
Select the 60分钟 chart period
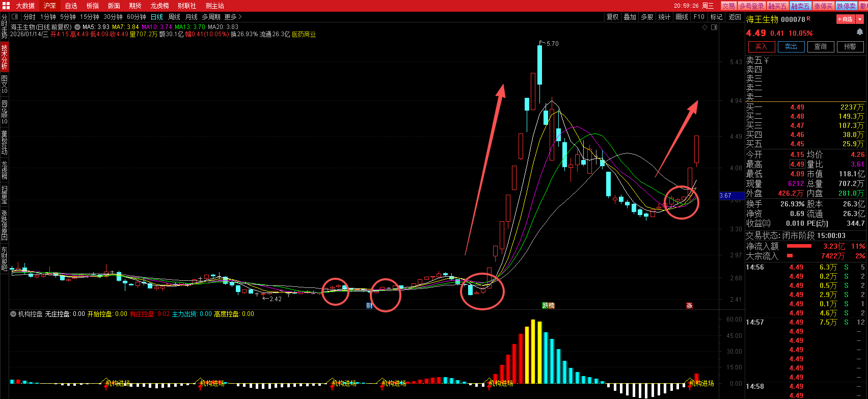(137, 17)
